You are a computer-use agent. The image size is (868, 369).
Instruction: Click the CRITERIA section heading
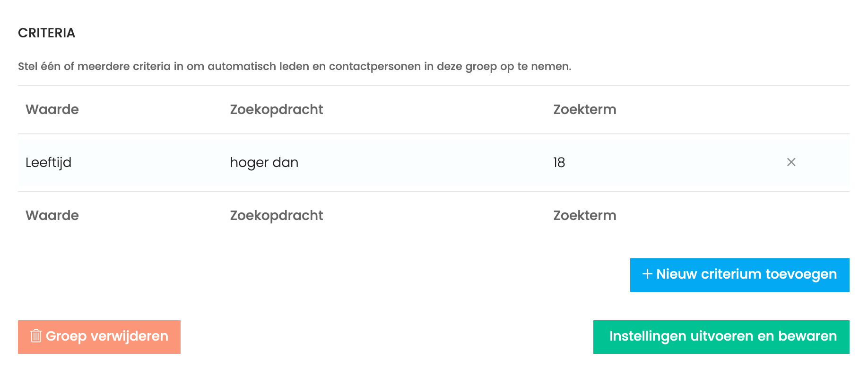pyautogui.click(x=46, y=33)
